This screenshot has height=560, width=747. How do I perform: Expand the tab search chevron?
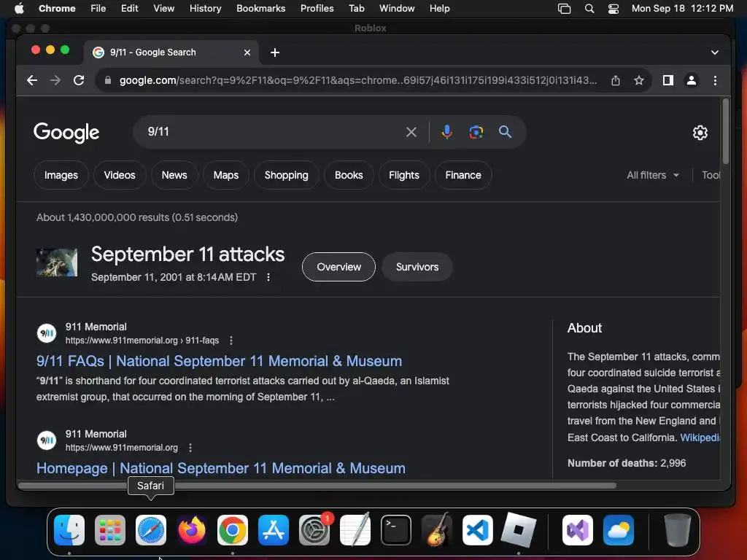[715, 52]
